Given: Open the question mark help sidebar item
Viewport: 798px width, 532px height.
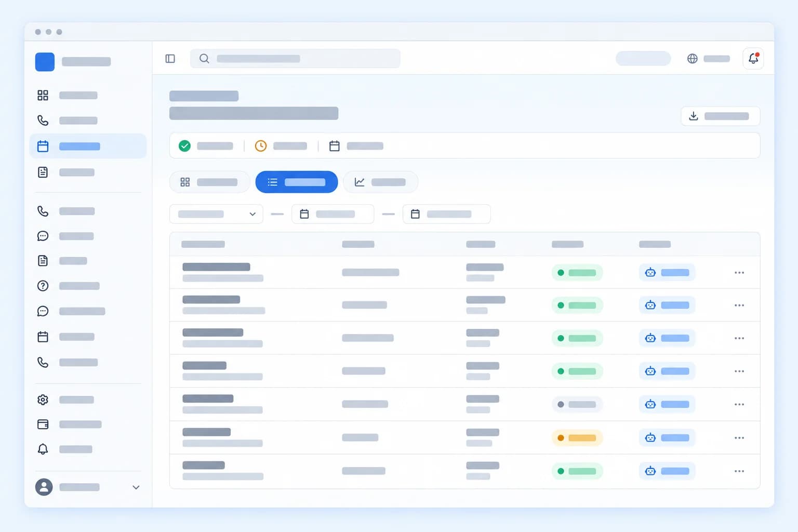Looking at the screenshot, I should pyautogui.click(x=43, y=286).
